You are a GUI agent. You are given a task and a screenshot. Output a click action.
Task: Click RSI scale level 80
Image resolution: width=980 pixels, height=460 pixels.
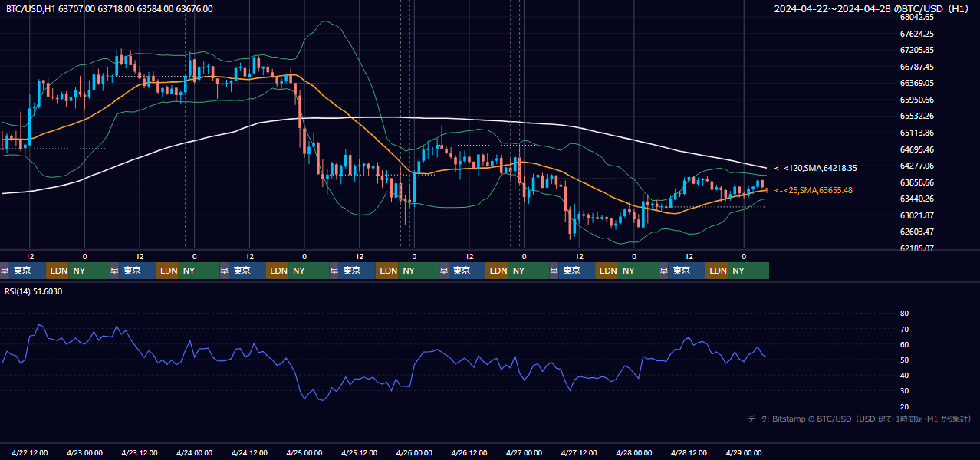tap(904, 314)
